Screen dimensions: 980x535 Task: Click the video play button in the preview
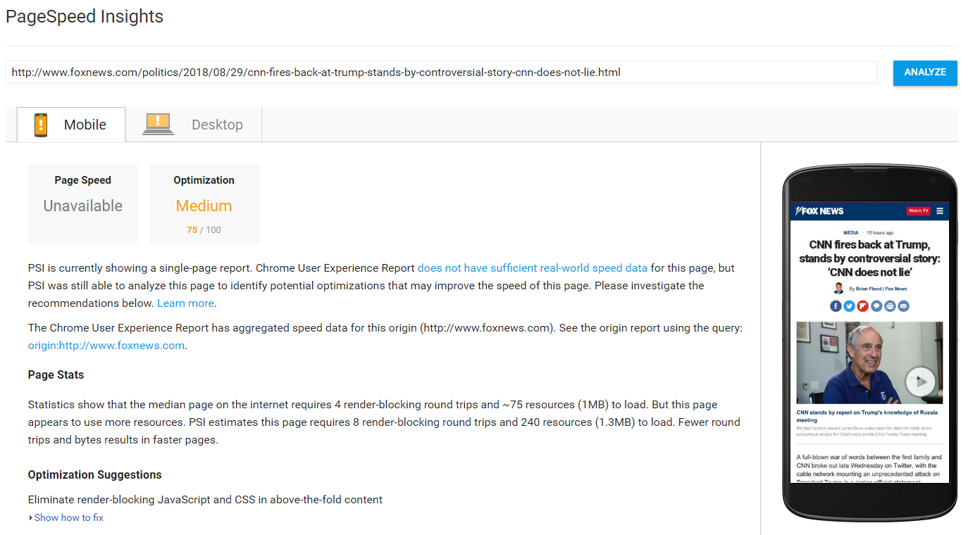coord(920,382)
